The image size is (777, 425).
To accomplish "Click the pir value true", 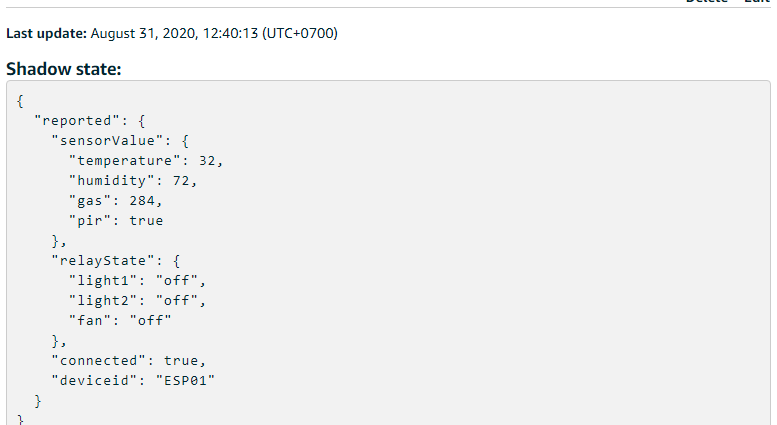I will (x=146, y=221).
